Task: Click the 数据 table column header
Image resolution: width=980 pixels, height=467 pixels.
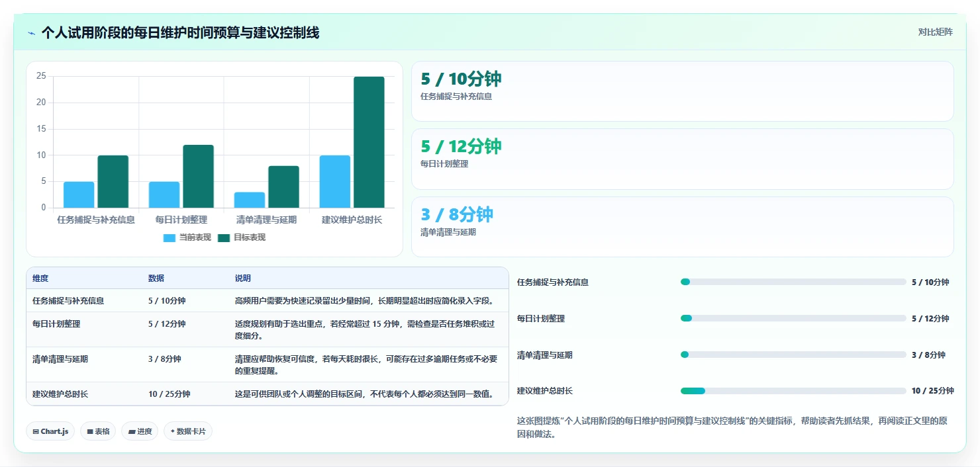Action: (156, 278)
